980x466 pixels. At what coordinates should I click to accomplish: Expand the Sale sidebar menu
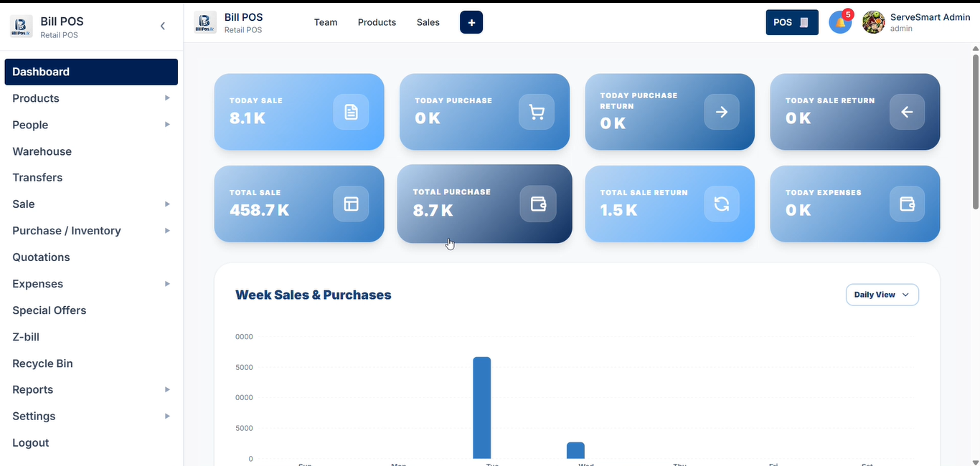point(91,204)
